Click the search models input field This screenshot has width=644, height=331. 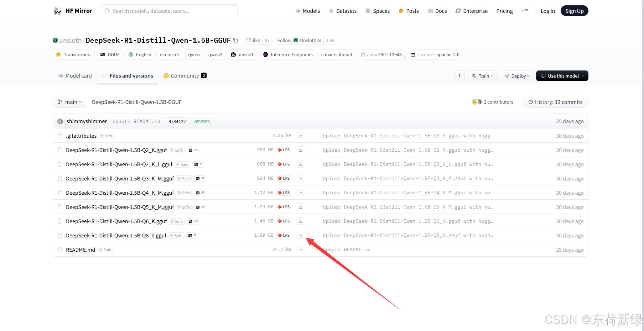point(169,11)
